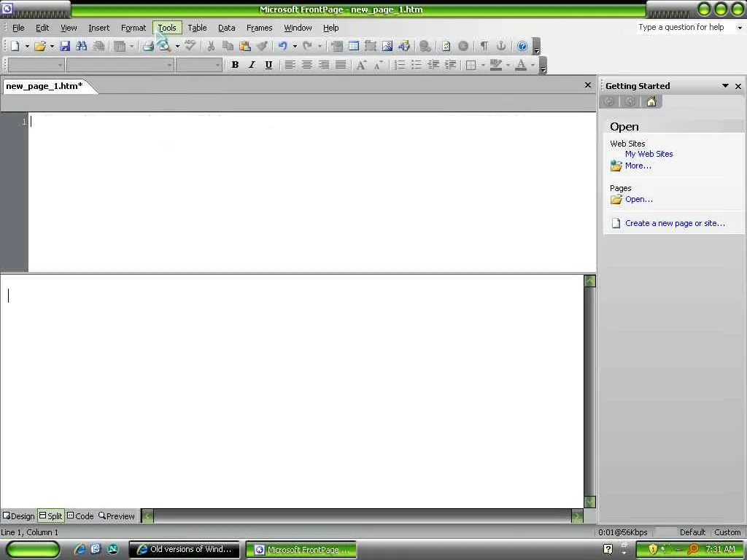Click the Preview in Browser icon
The image size is (747, 560).
[x=166, y=46]
